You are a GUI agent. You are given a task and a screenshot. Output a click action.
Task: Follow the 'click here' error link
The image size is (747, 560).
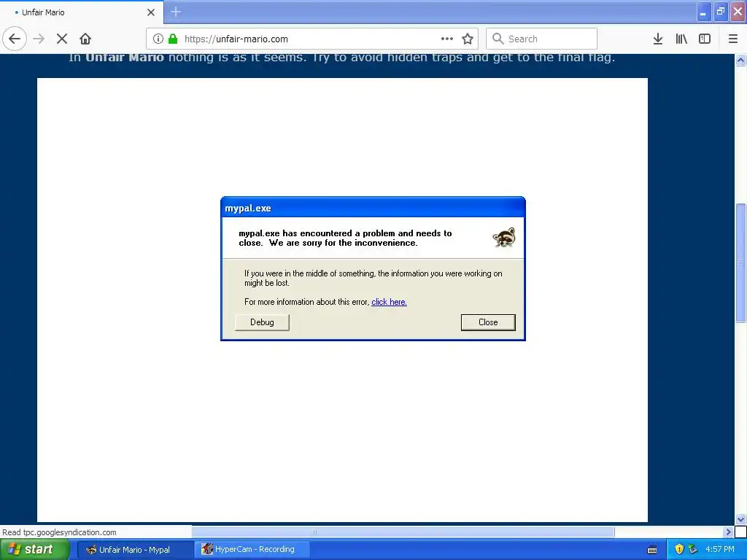point(389,302)
